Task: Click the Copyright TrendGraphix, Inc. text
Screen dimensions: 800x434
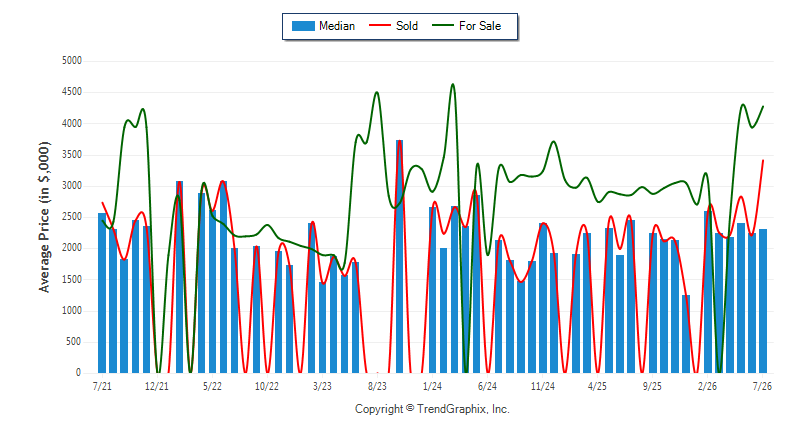Action: click(432, 409)
